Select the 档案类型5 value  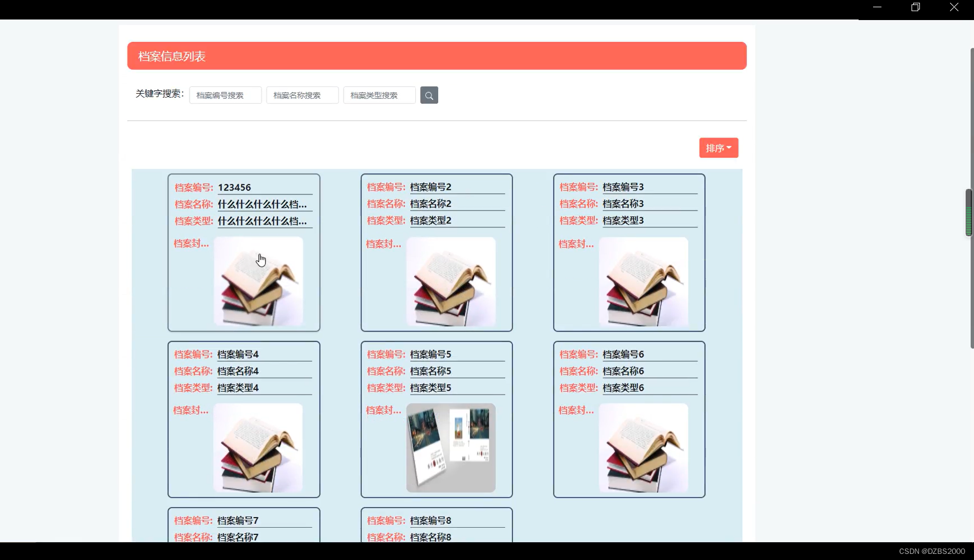click(x=431, y=388)
